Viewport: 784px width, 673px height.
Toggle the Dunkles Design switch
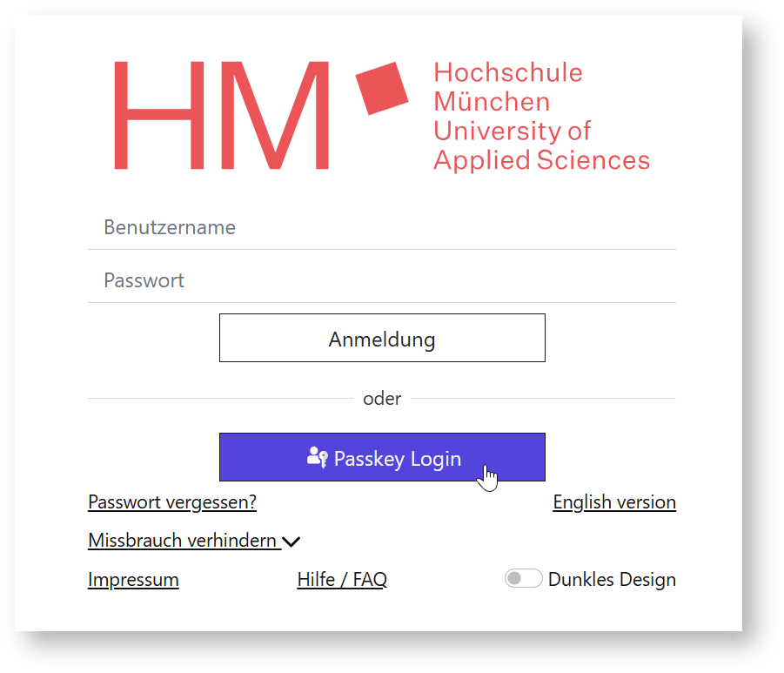pos(523,579)
